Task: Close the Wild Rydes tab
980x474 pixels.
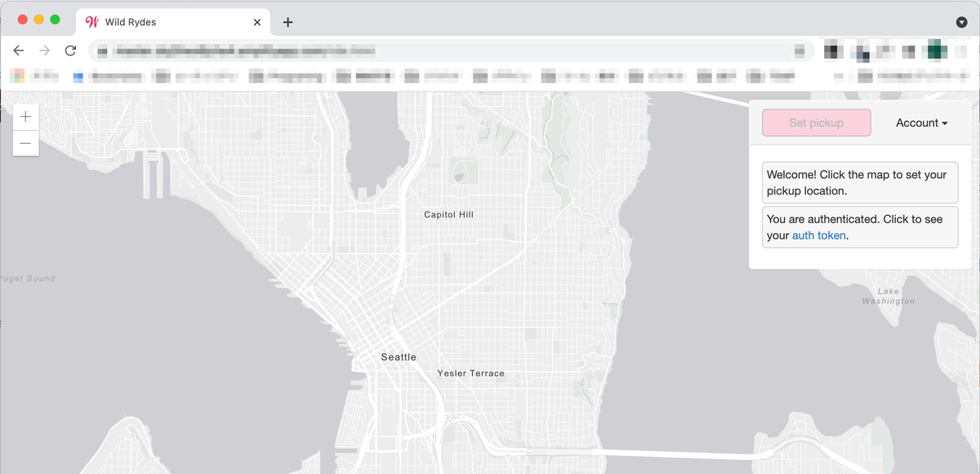Action: point(257,22)
